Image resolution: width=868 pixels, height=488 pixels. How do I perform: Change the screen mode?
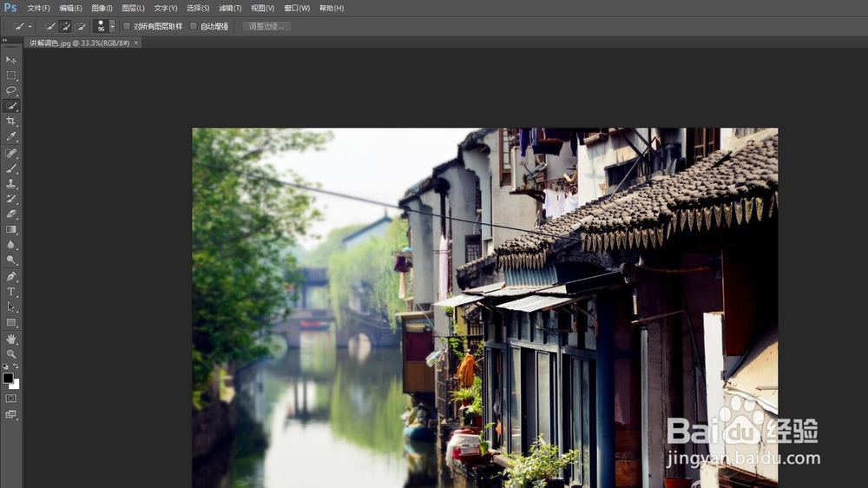(x=11, y=414)
